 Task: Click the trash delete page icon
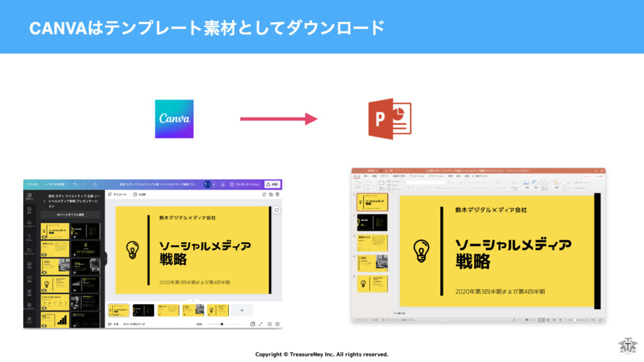pyautogui.click(x=277, y=195)
